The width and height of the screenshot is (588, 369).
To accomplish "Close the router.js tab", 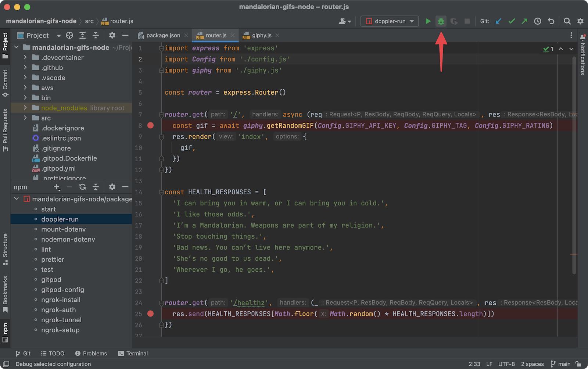I will click(x=232, y=35).
